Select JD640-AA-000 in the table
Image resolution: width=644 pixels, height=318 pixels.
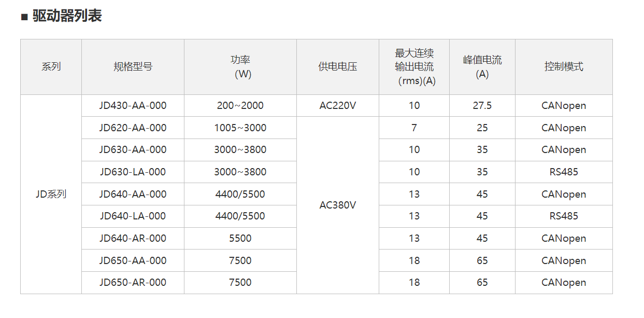(133, 194)
